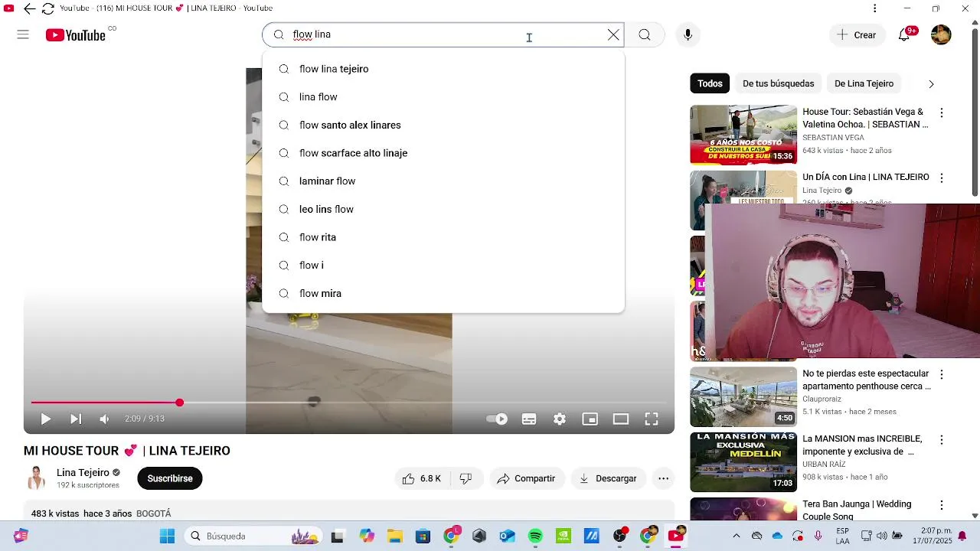The width and height of the screenshot is (980, 551).
Task: Select suggestion 'flow rita'
Action: [x=443, y=237]
